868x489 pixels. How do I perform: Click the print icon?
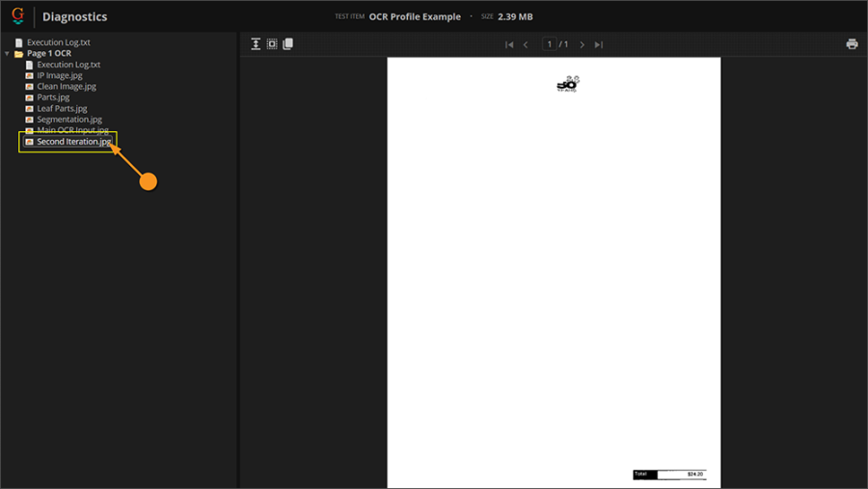click(x=852, y=44)
